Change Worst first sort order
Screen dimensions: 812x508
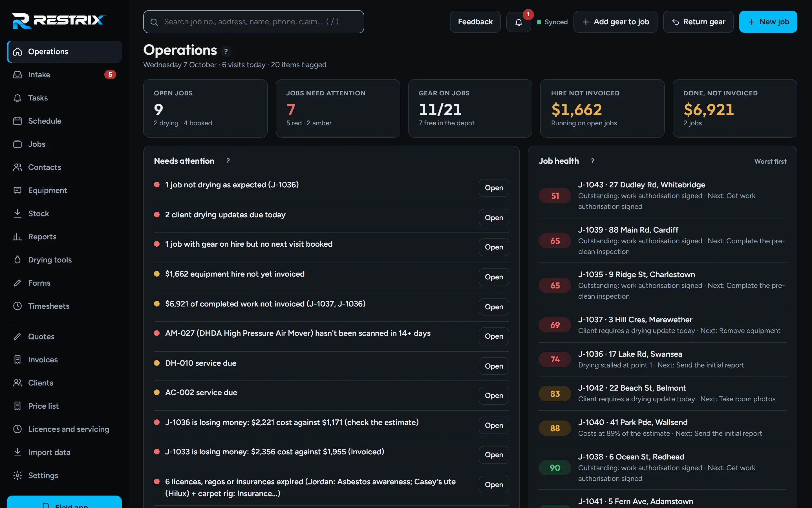[x=770, y=161]
